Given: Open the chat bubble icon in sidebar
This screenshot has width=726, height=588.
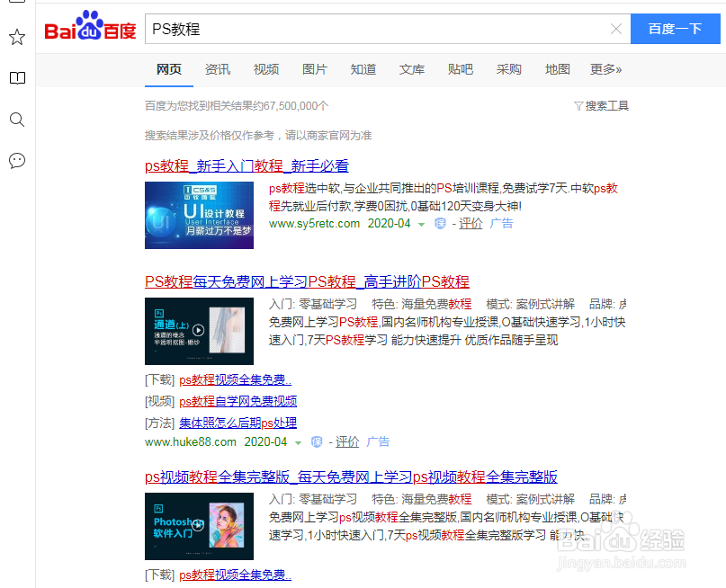Looking at the screenshot, I should (17, 161).
